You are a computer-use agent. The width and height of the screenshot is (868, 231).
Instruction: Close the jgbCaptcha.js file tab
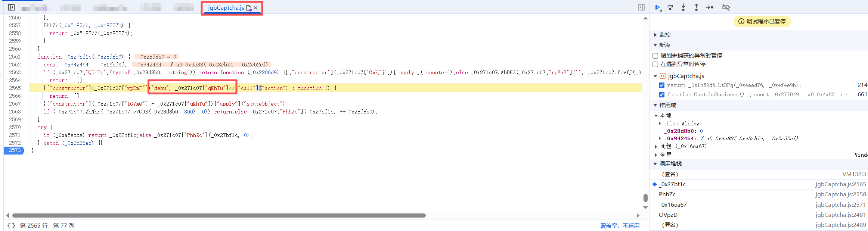(255, 8)
